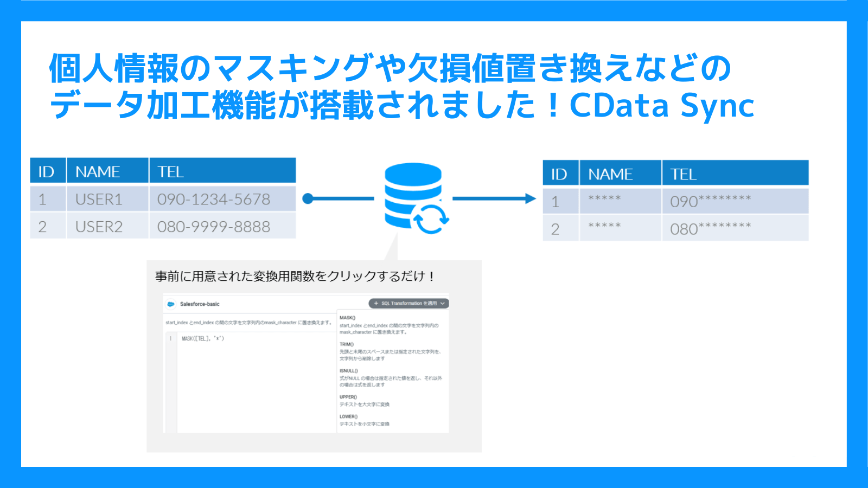Select the USER1 cell
This screenshot has width=868, height=488.
point(107,199)
